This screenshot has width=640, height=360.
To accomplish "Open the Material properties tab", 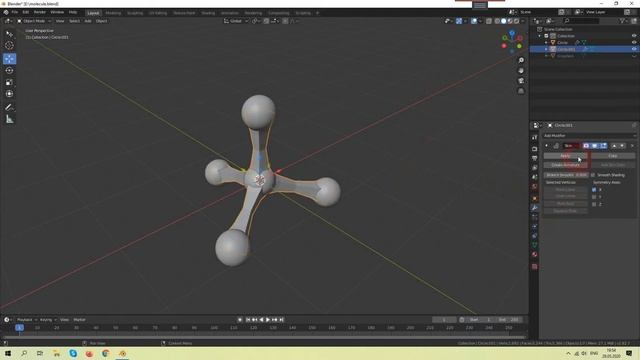I will tap(535, 254).
